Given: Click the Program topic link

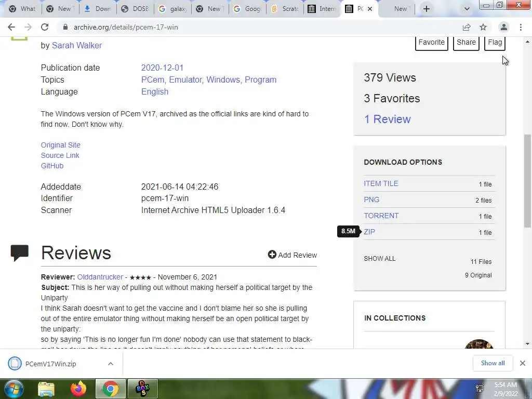Looking at the screenshot, I should [261, 79].
